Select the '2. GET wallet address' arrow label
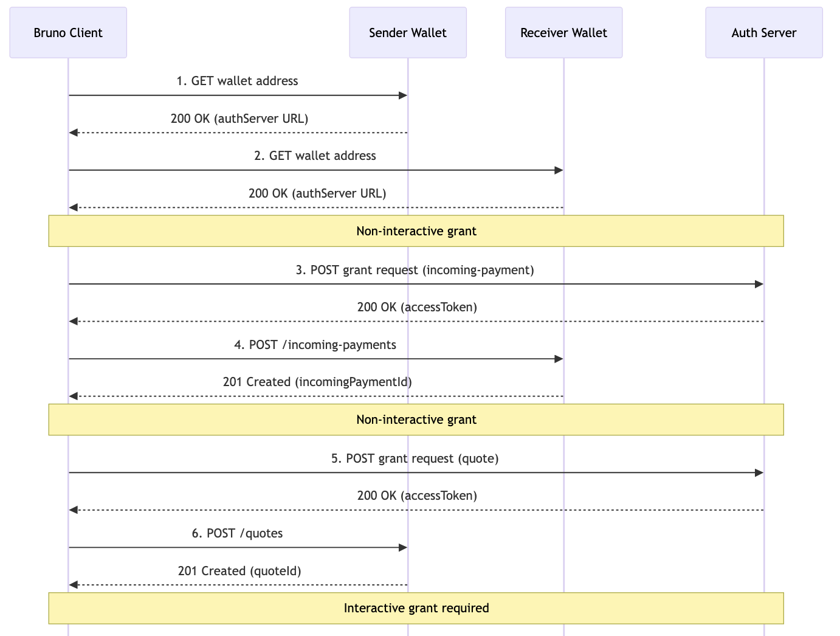The height and width of the screenshot is (636, 840). pos(315,156)
